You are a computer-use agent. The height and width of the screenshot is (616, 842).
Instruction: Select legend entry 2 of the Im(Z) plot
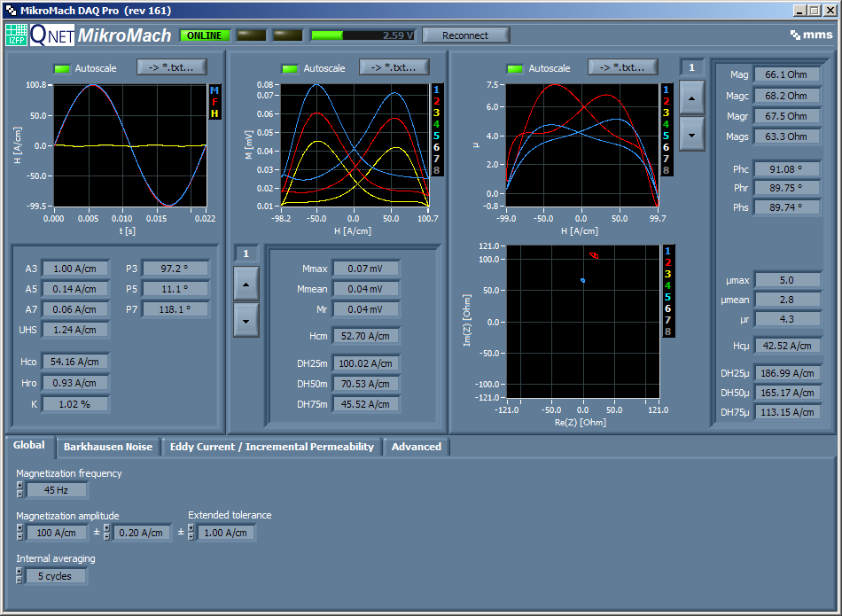coord(667,262)
